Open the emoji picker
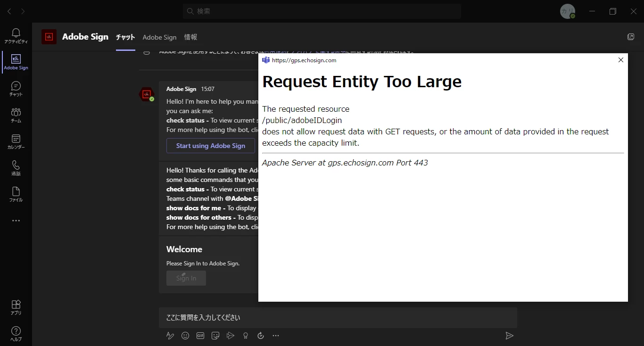Screen dimensions: 644x346 pyautogui.click(x=185, y=336)
